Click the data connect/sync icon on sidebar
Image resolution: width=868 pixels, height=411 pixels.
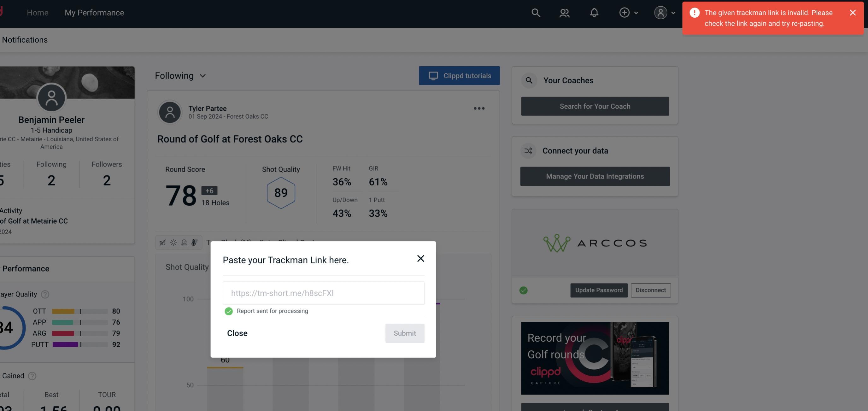(529, 151)
